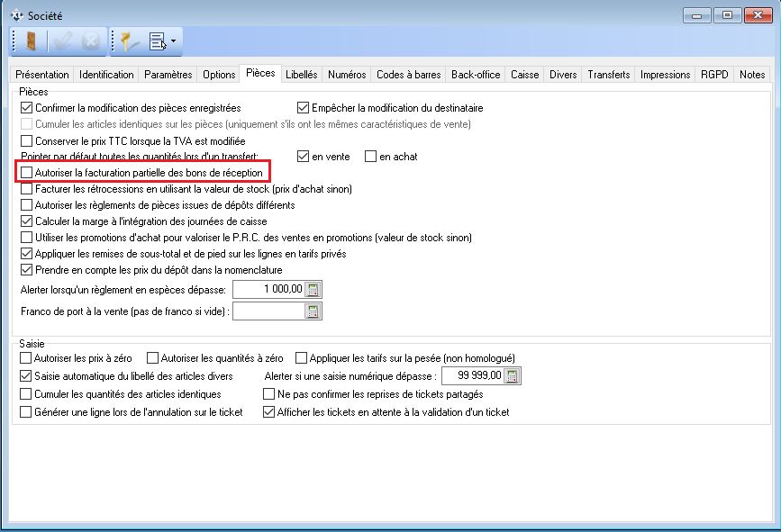Image resolution: width=781 pixels, height=532 pixels.
Task: Toggle Autoriser les prix à zéro
Action: pos(27,358)
